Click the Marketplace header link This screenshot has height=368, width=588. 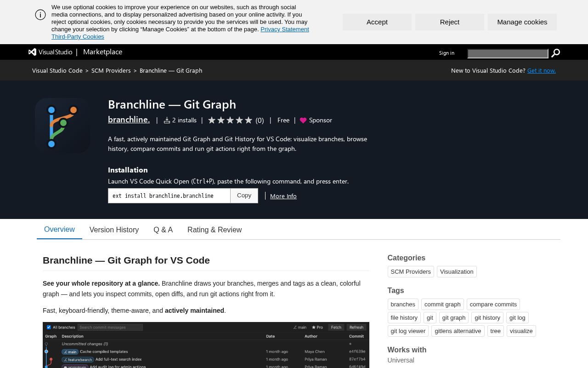(x=102, y=52)
